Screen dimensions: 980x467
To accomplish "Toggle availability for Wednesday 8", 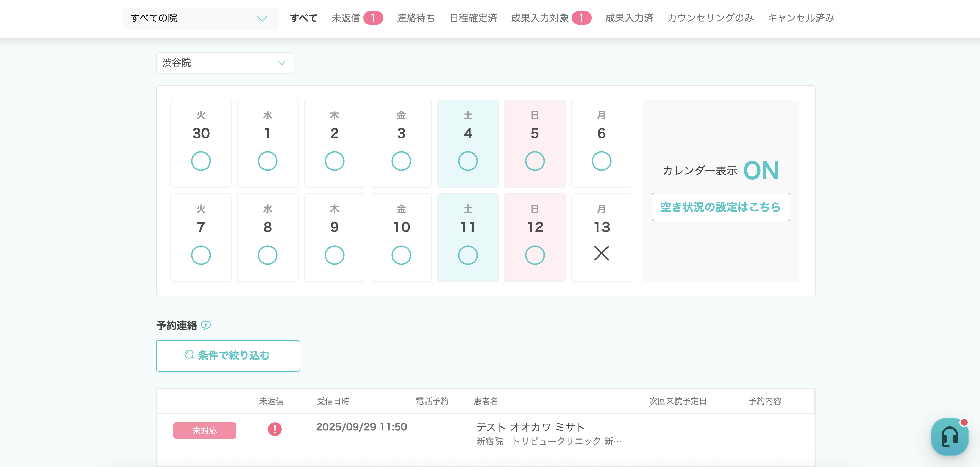I will tap(267, 255).
